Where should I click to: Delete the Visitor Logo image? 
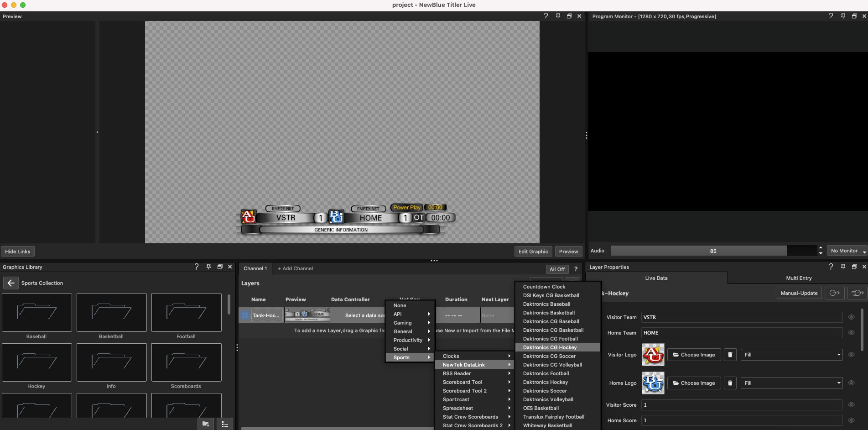tap(730, 355)
